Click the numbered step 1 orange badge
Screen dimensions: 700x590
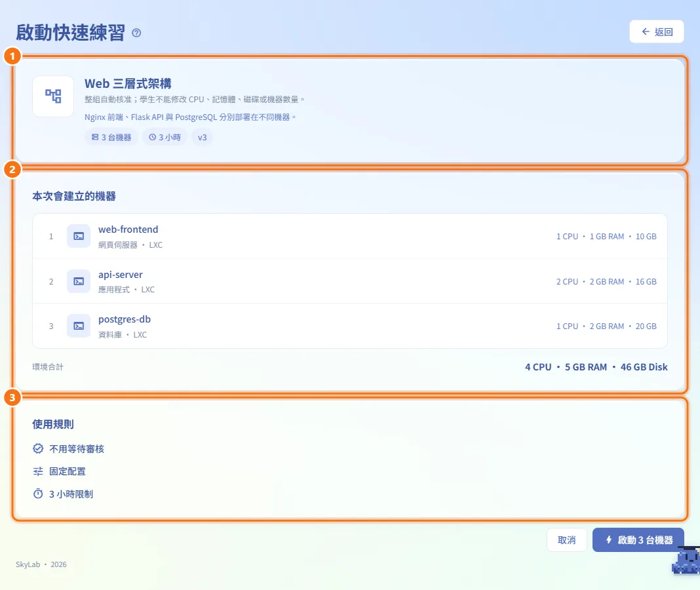click(x=12, y=56)
